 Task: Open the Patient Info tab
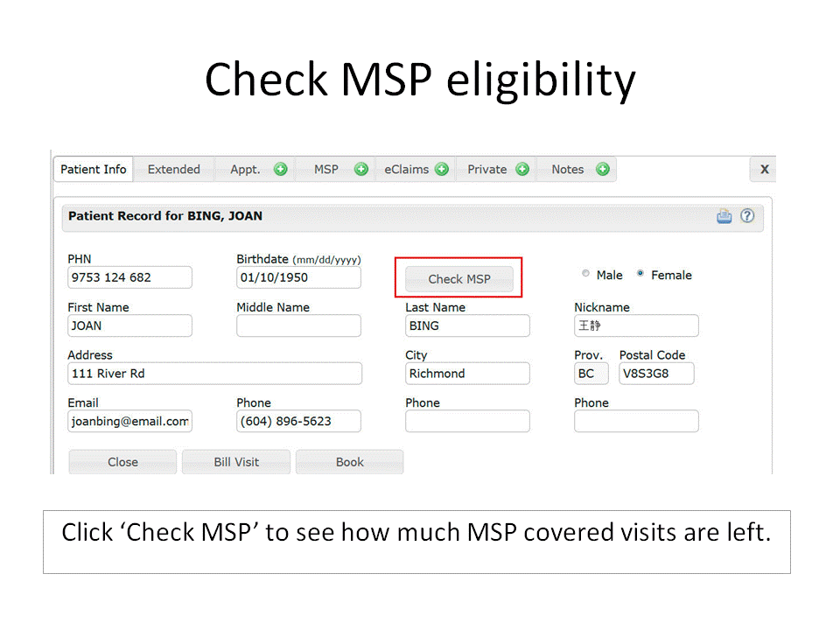[94, 170]
